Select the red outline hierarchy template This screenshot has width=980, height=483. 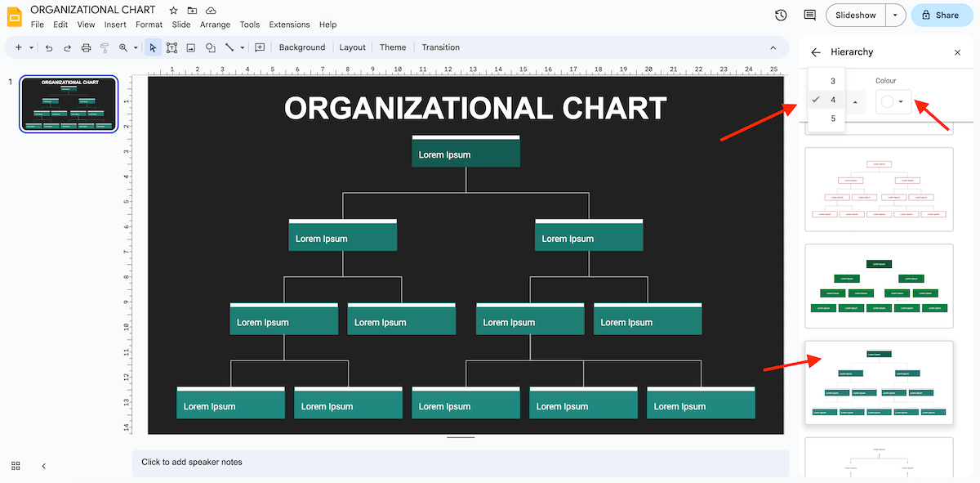click(879, 190)
